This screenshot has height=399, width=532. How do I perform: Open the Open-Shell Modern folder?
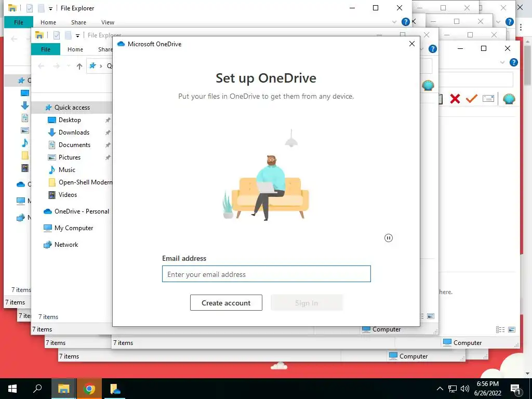[85, 182]
